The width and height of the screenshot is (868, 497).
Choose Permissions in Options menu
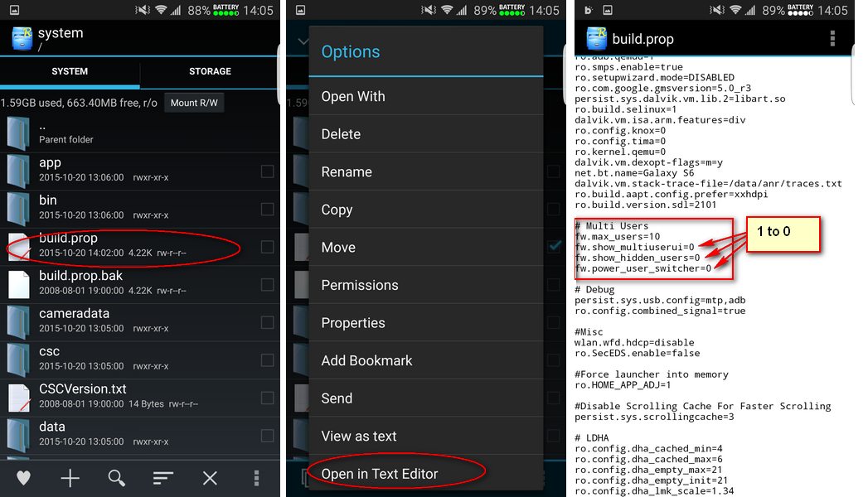tap(425, 285)
